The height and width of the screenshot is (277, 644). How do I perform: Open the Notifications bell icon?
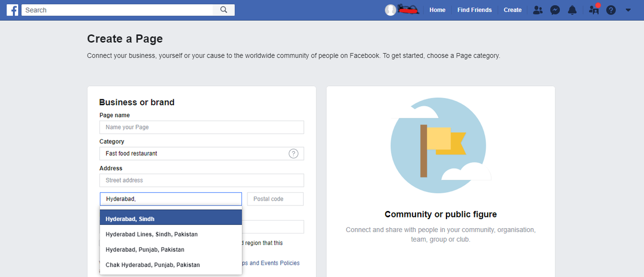(573, 10)
